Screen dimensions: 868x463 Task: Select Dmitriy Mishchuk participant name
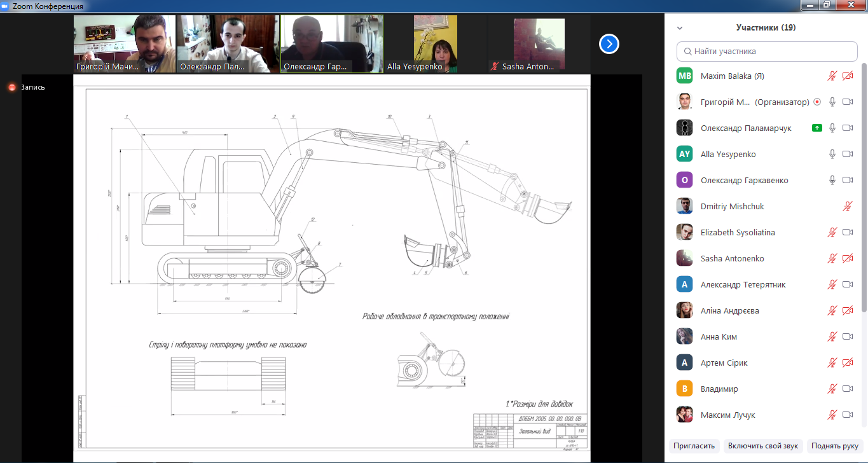[732, 206]
